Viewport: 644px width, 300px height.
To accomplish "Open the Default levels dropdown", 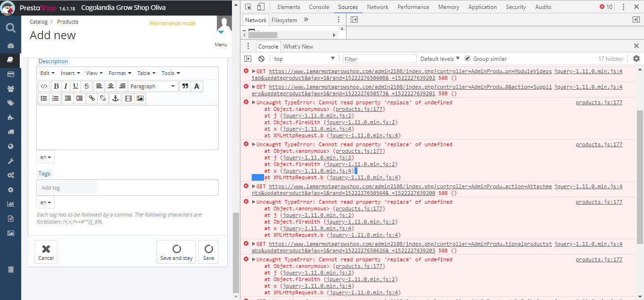I will click(x=440, y=59).
